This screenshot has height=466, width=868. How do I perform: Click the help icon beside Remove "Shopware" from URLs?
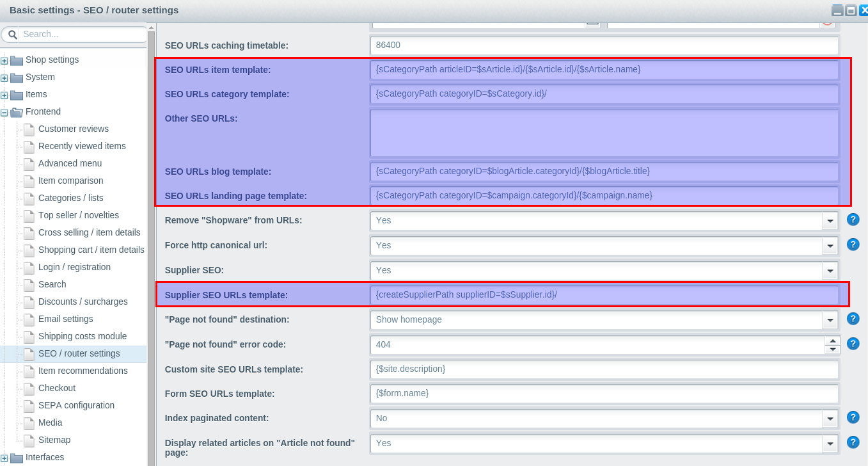[853, 220]
